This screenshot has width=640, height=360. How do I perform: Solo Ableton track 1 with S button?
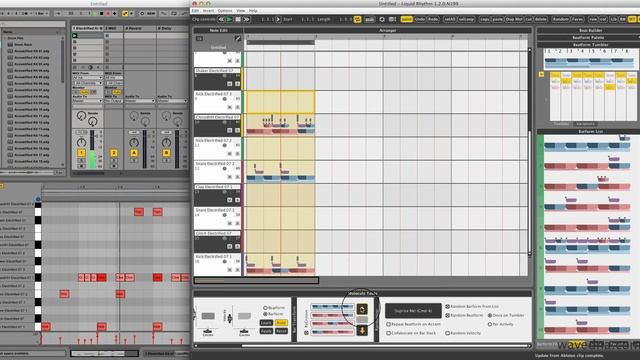point(82,160)
